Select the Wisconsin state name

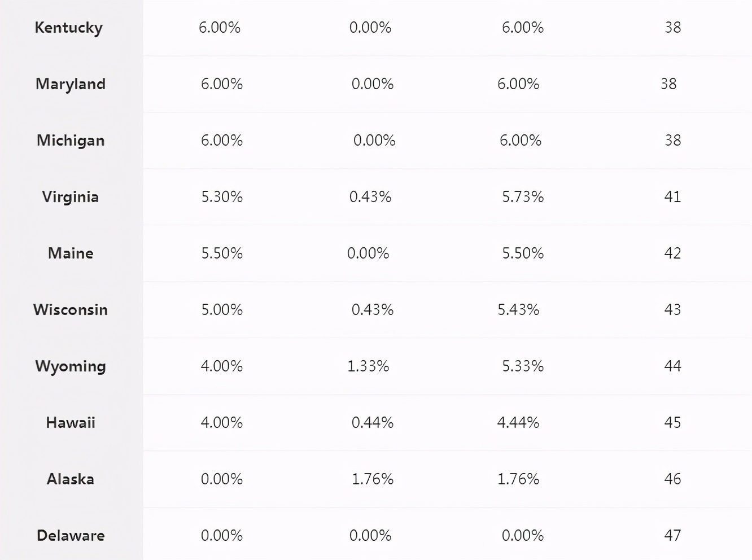point(71,310)
